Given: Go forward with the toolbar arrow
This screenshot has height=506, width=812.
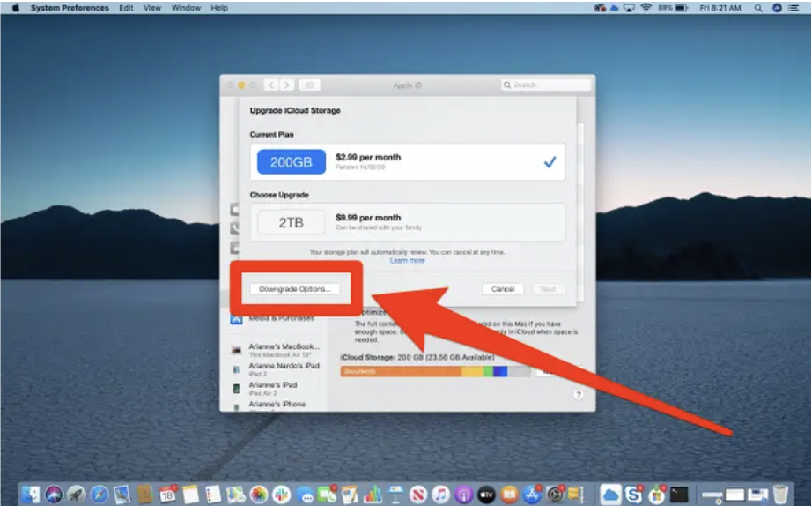Looking at the screenshot, I should coord(287,85).
